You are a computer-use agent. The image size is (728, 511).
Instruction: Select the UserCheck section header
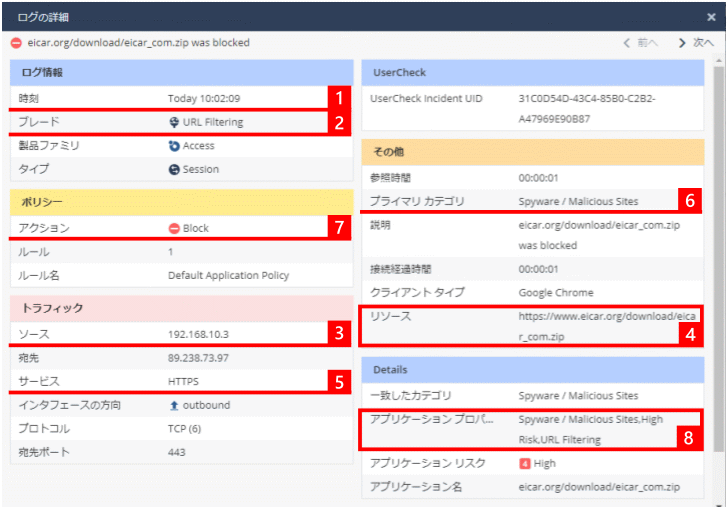point(532,73)
